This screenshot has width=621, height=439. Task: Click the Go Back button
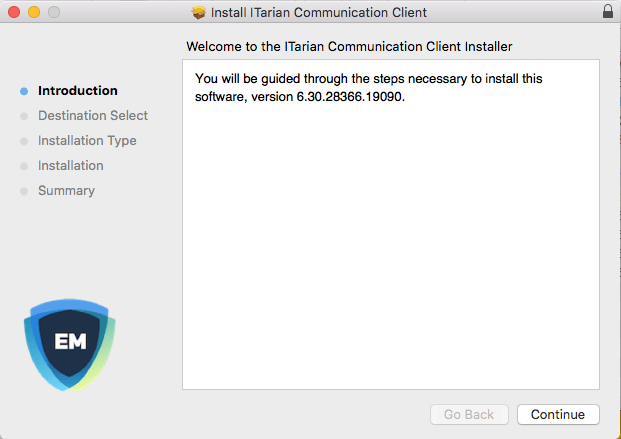coord(469,414)
